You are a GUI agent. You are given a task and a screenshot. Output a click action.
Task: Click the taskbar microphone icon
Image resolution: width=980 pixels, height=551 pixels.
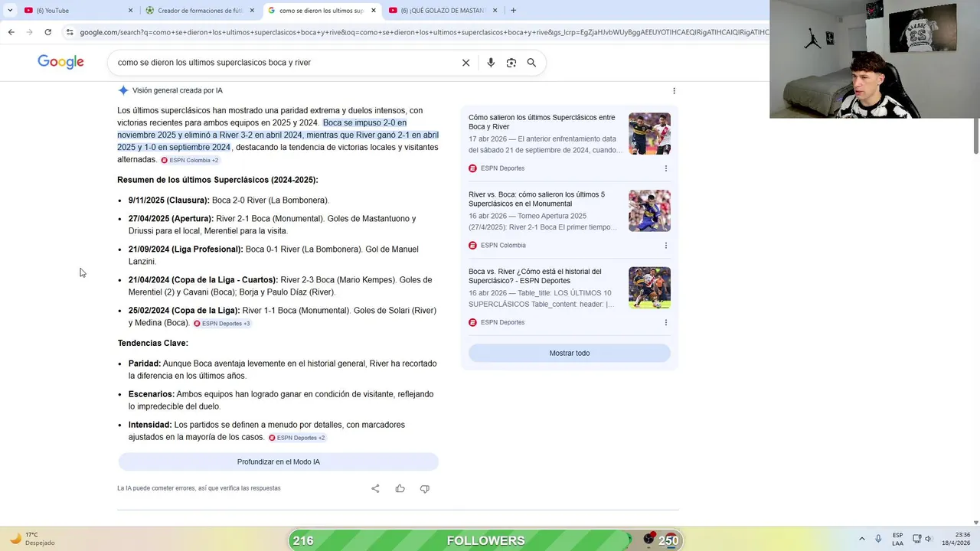[x=878, y=539]
